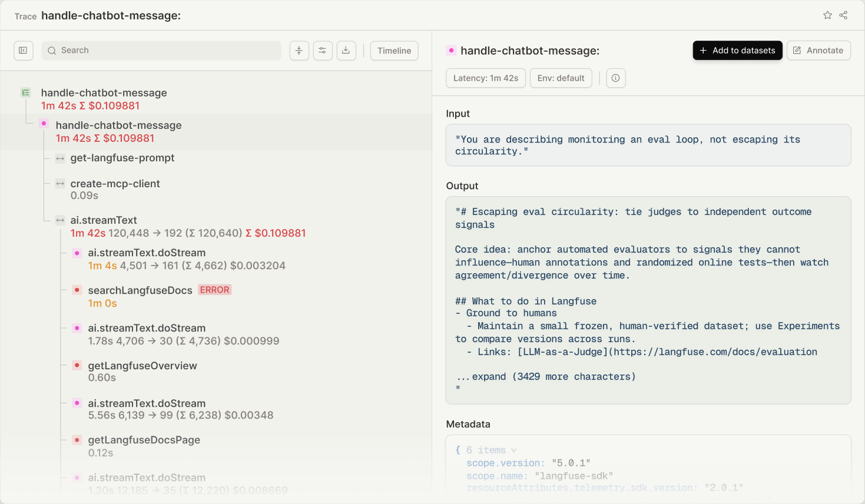Open the trace tree settings sliders icon

(323, 51)
